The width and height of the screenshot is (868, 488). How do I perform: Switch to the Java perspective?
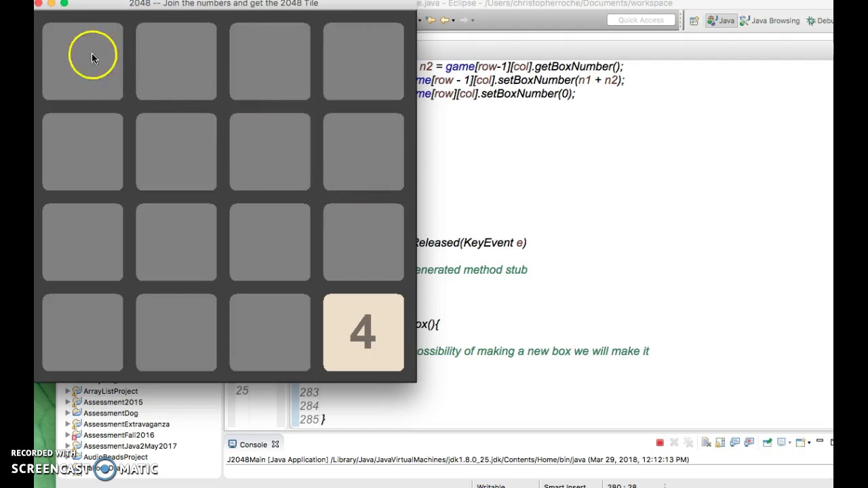(721, 20)
